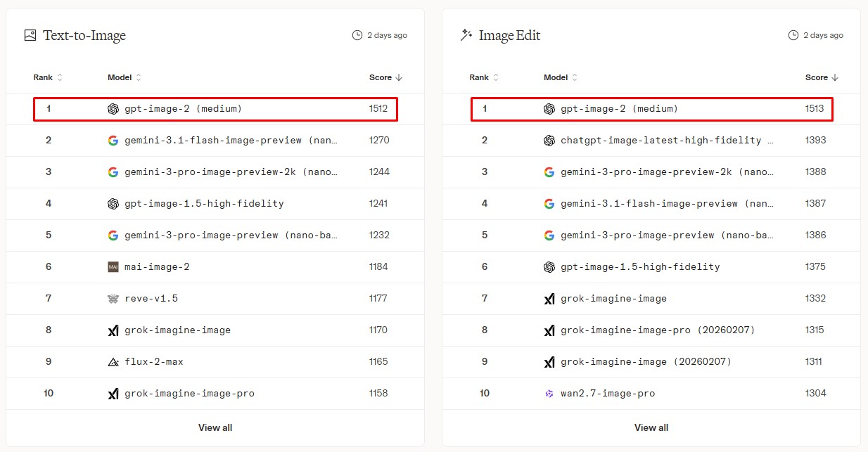Click the clock icon in Image Edit panel
868x452 pixels.
(x=793, y=35)
